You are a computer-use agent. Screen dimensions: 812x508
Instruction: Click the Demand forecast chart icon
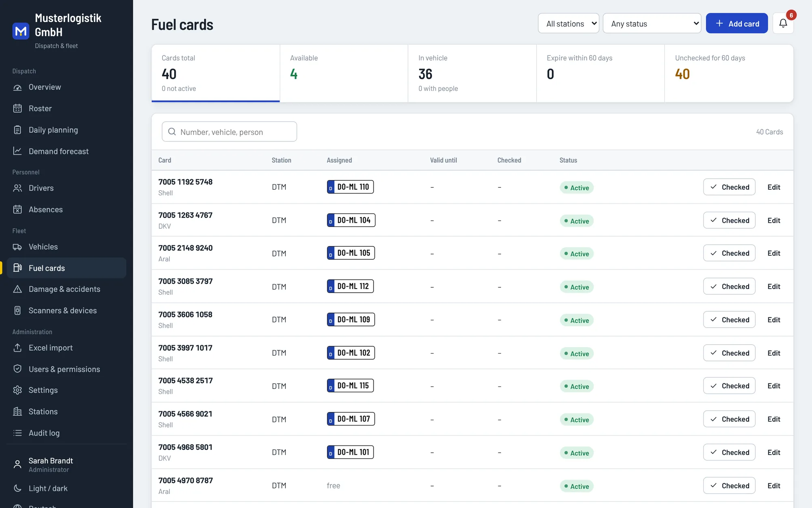click(17, 151)
